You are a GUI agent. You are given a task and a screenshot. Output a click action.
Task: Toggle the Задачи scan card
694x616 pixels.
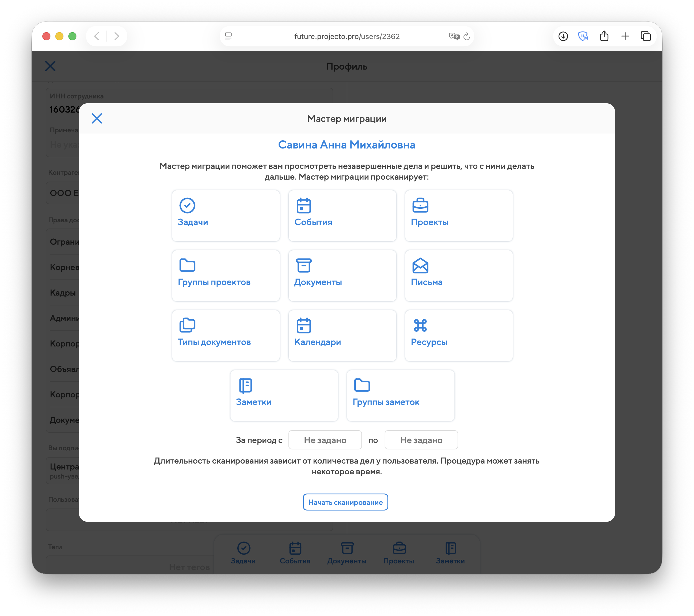(x=225, y=216)
